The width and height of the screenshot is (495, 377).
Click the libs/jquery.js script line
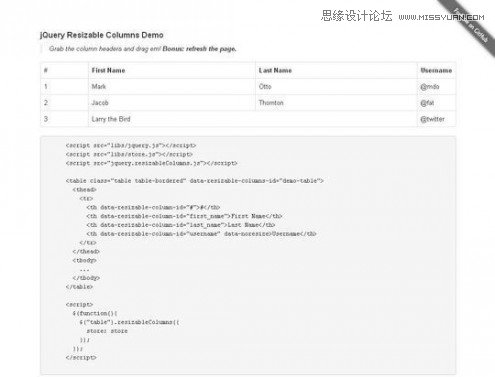pos(131,145)
